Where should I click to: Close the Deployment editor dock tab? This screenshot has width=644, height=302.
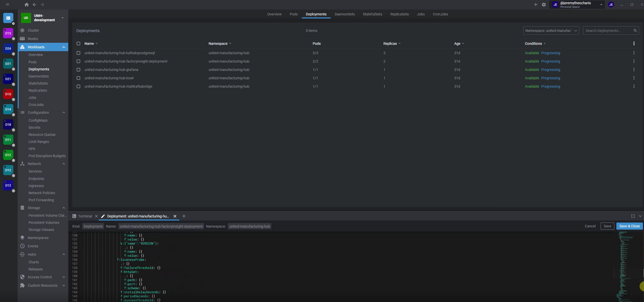click(x=175, y=216)
